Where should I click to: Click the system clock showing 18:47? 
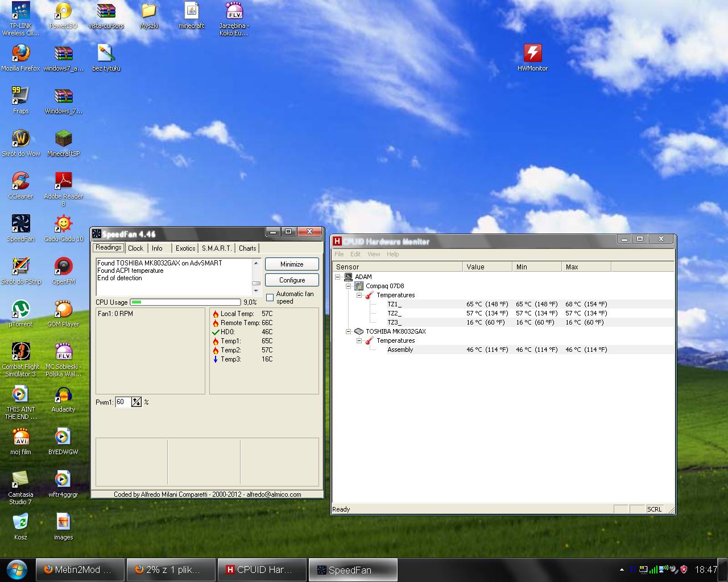[706, 569]
